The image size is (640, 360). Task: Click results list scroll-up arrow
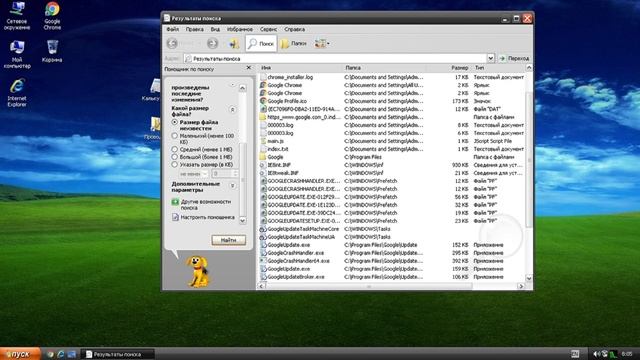[529, 68]
